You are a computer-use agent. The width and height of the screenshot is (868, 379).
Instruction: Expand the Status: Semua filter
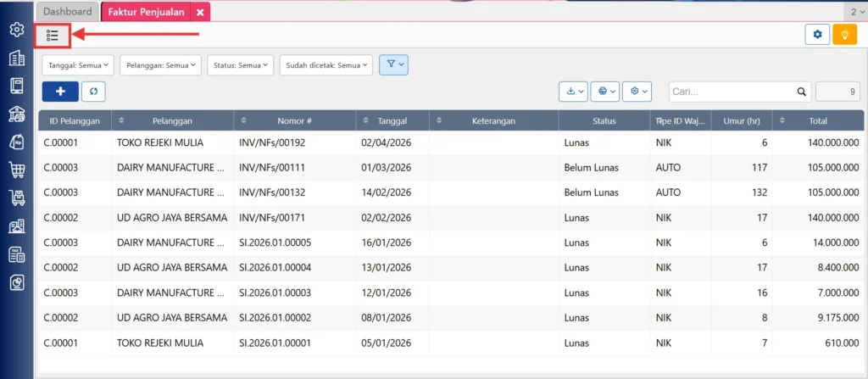point(240,64)
